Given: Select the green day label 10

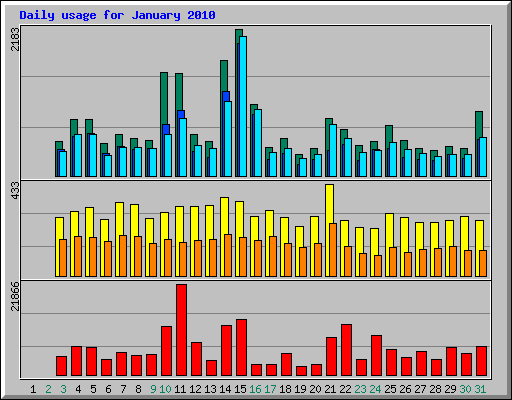Looking at the screenshot, I should coord(165,389).
